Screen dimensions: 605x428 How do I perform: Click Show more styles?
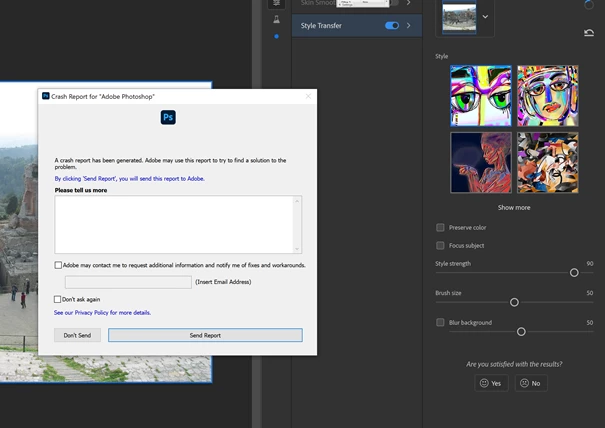pos(514,208)
